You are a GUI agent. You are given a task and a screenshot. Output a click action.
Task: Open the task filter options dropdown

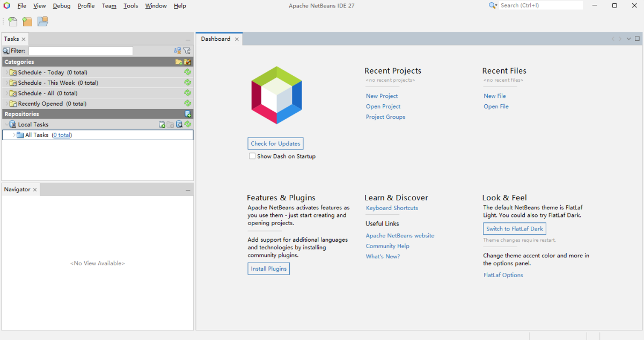[187, 50]
